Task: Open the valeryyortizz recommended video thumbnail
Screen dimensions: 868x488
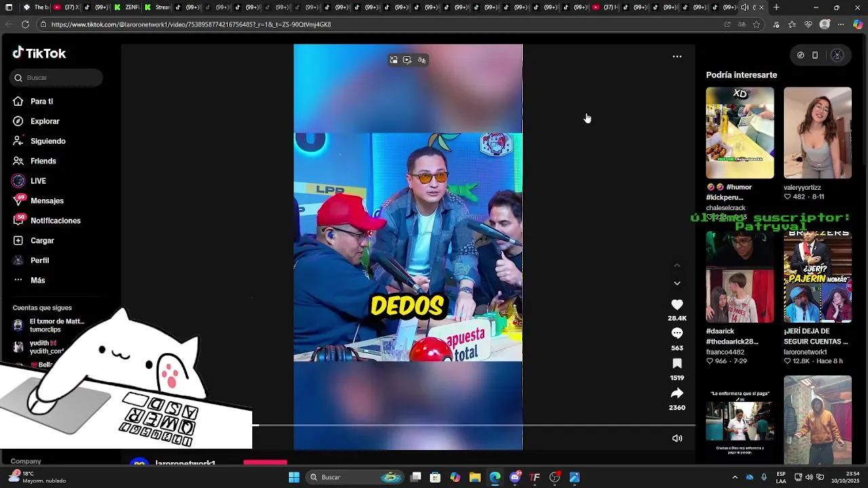Action: point(818,133)
